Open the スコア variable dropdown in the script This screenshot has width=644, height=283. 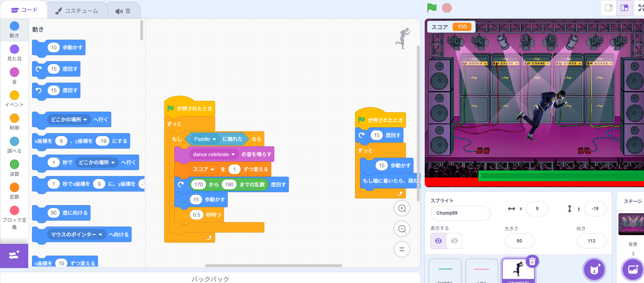click(x=212, y=169)
